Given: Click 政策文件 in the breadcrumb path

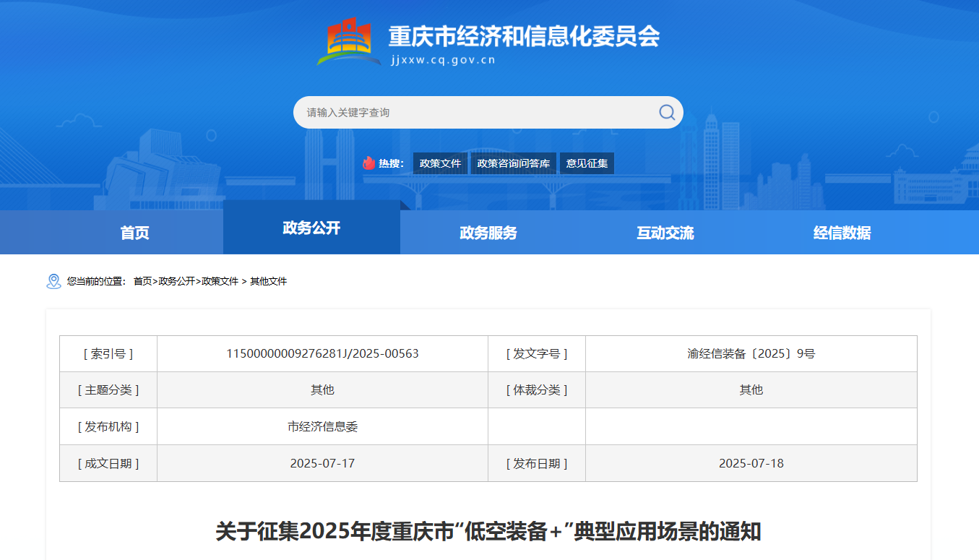Looking at the screenshot, I should tap(220, 281).
